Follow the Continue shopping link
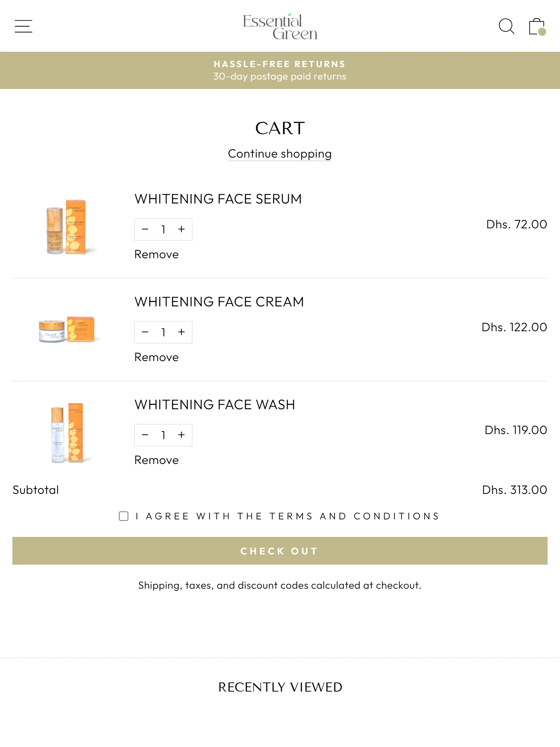 tap(280, 154)
